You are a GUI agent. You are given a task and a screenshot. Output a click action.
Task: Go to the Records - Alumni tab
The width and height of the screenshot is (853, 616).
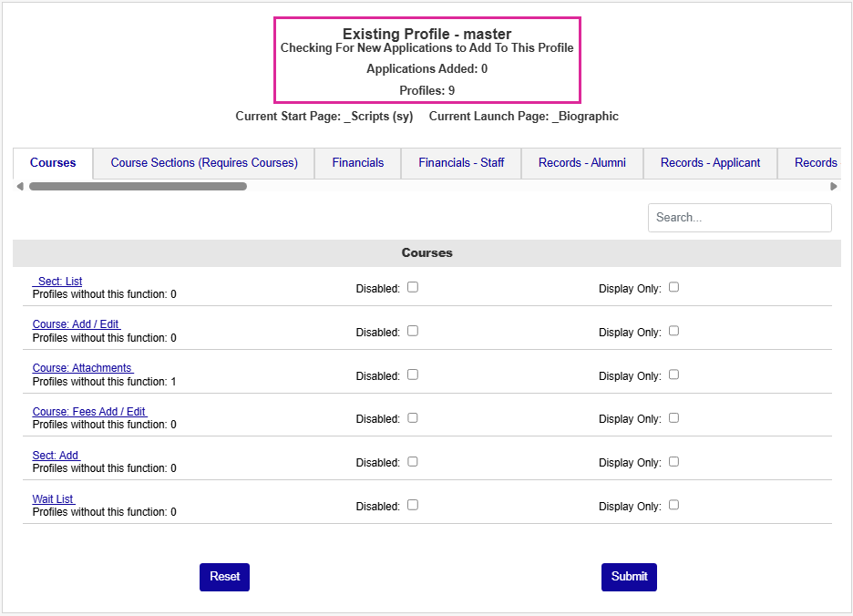(582, 163)
